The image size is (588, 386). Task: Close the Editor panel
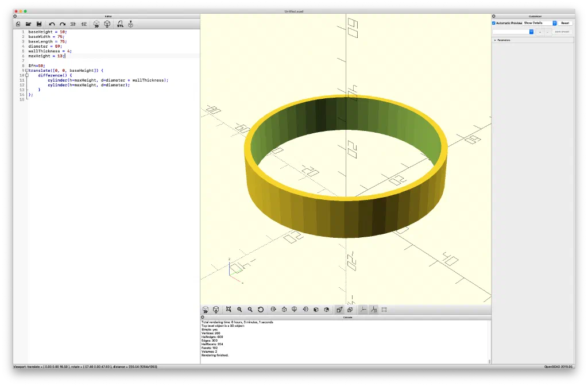16,16
